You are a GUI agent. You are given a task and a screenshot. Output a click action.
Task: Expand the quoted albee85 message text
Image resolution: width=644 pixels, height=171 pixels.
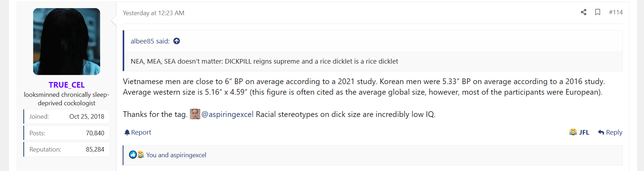click(x=264, y=61)
